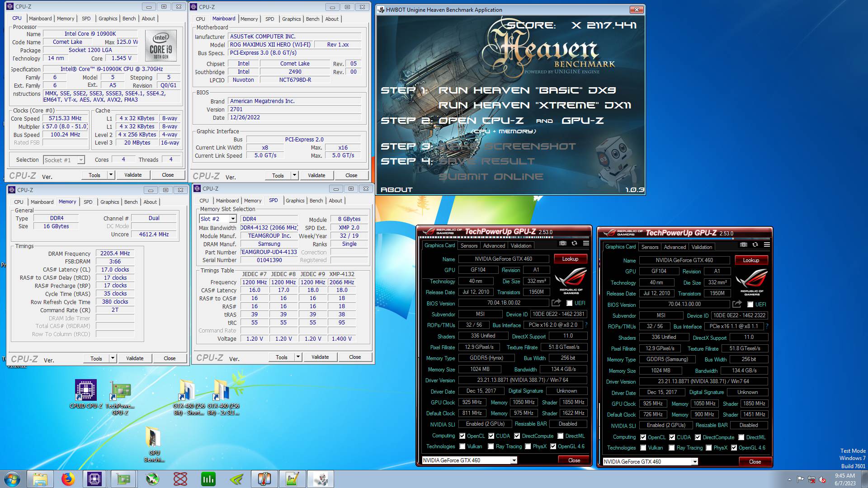Click Lookup in the Hynix GPU-Z window
The width and height of the screenshot is (868, 488).
pos(570,259)
